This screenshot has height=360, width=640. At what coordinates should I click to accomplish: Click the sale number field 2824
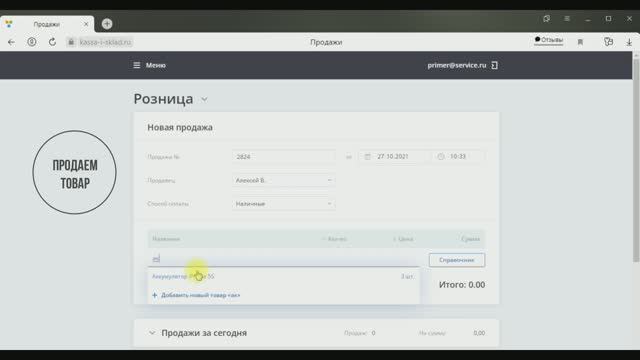(284, 157)
